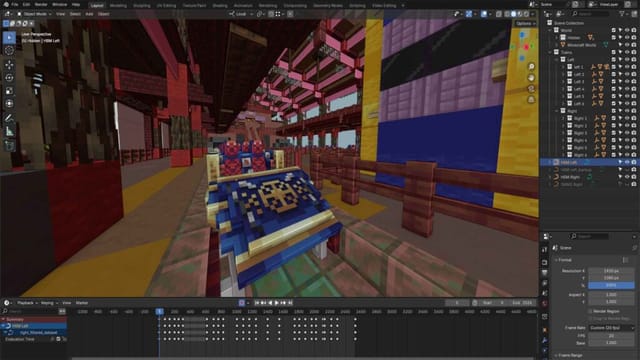Select the Rotate tool in toolbar
The width and height of the screenshot is (640, 360).
click(9, 78)
